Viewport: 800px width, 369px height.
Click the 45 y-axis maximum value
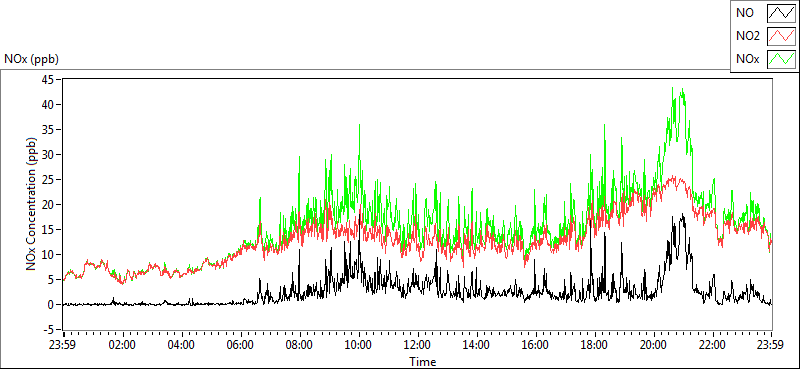[x=49, y=79]
